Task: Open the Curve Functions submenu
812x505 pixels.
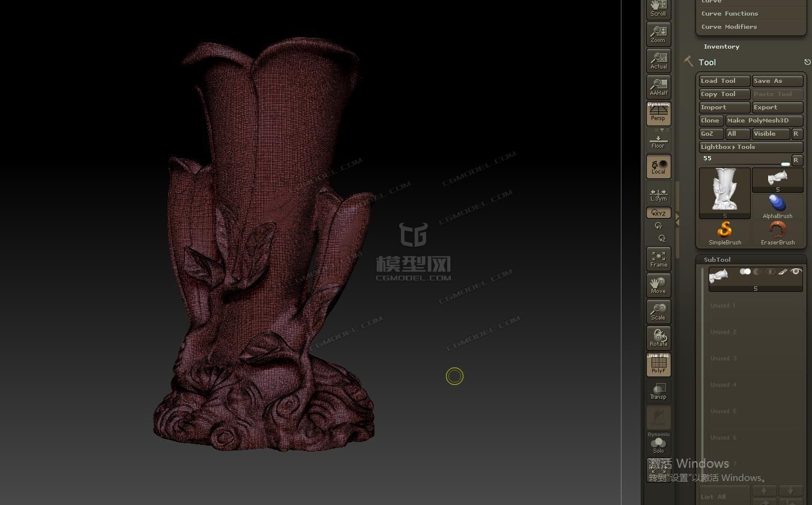Action: [x=730, y=14]
